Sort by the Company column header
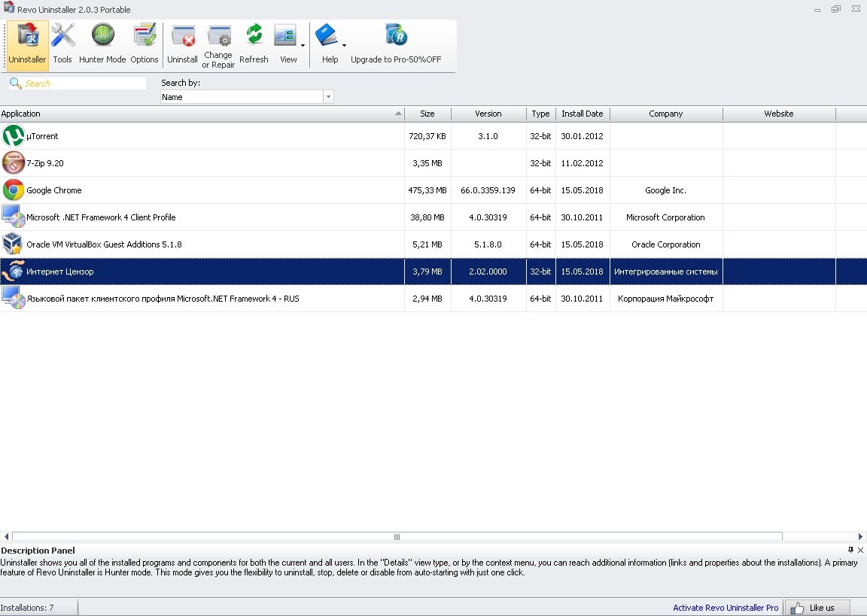 [666, 114]
